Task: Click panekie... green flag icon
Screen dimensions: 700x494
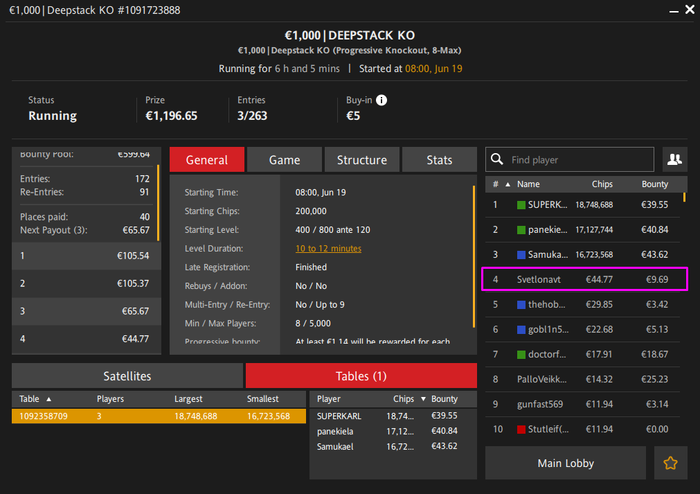Action: 521,230
